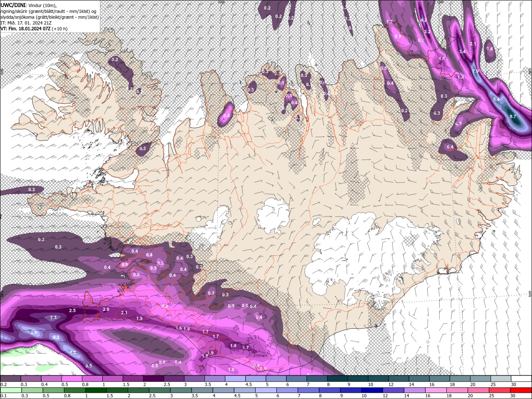Image resolution: width=532 pixels, height=399 pixels.
Task: Click the 4.2 value near the top edge
Action: pos(424,20)
